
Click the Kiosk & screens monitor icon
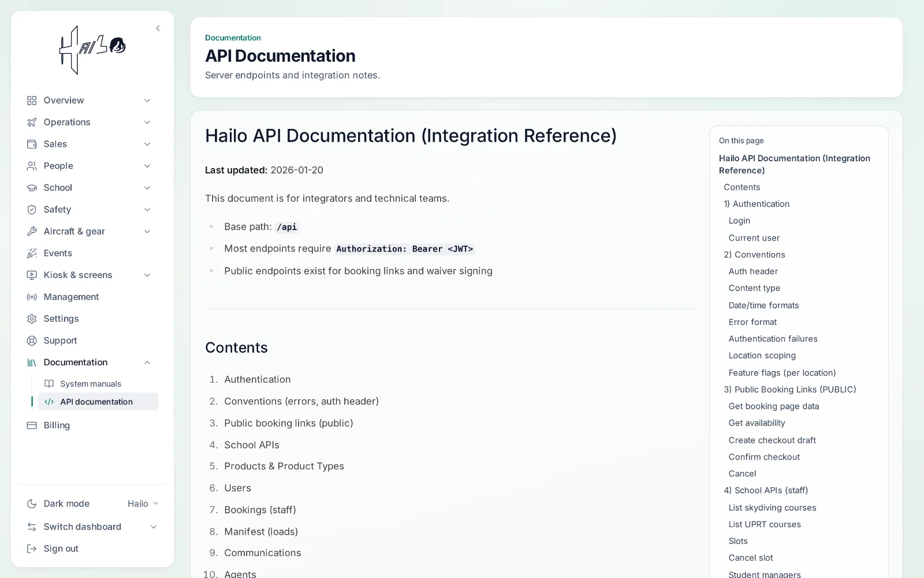(32, 275)
